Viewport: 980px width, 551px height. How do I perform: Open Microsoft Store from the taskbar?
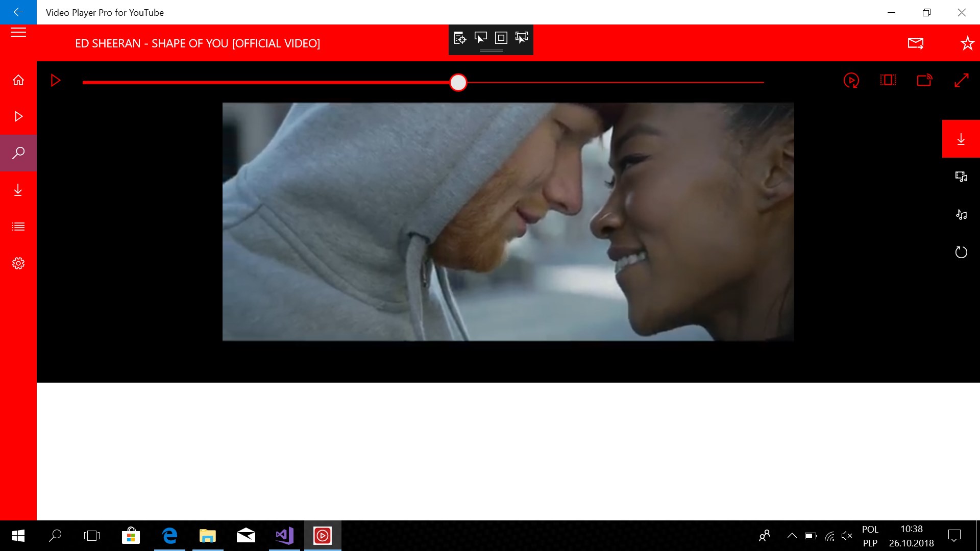(x=131, y=536)
